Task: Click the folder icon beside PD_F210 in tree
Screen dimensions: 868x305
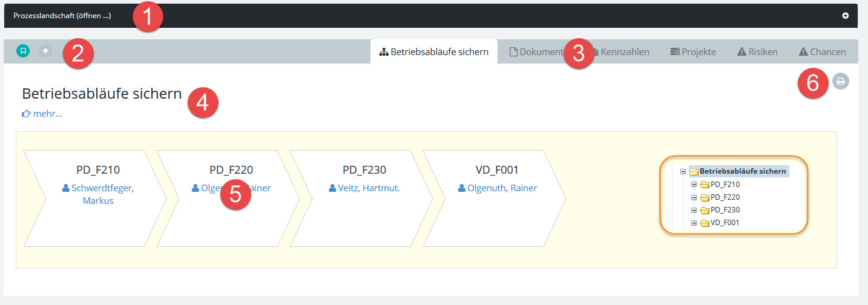Action: (x=705, y=185)
